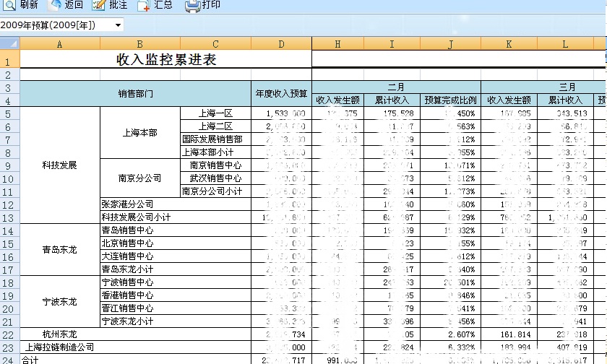Select row 5 header

(x=9, y=113)
